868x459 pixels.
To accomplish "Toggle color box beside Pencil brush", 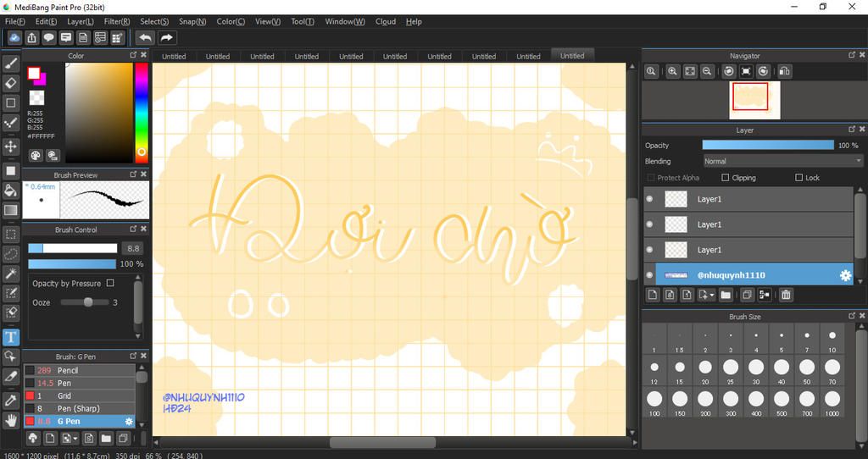I will pos(30,370).
